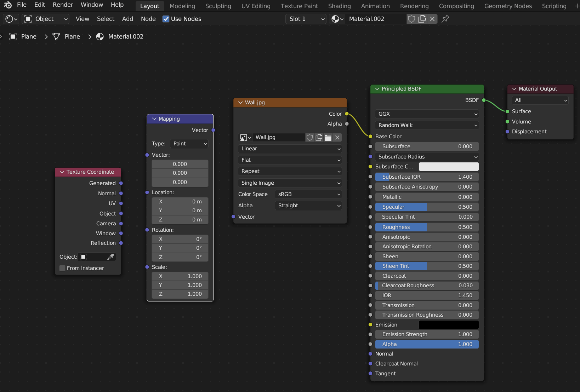Open the Random Walk subsurface dropdown
580x392 pixels.
pyautogui.click(x=427, y=125)
